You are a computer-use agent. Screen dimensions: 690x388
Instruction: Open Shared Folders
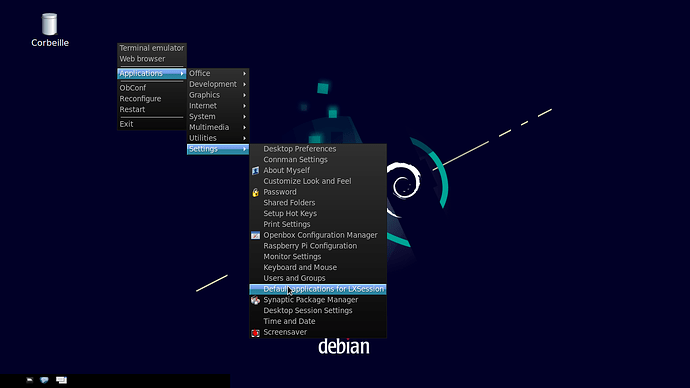(318, 203)
